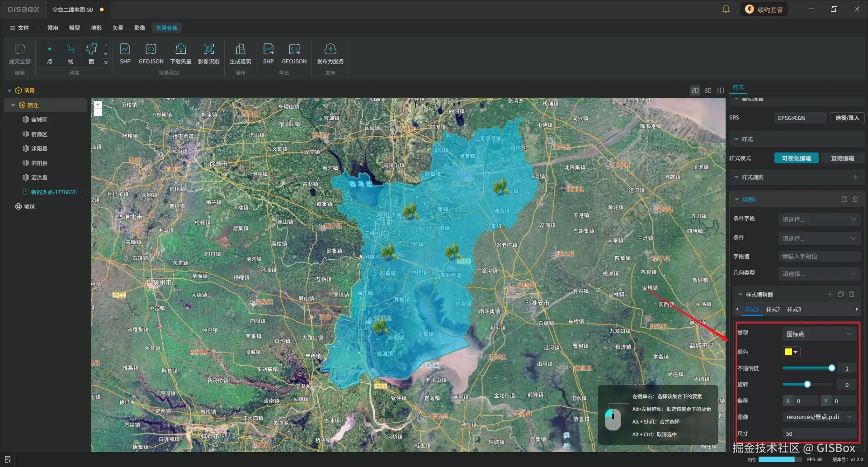Collapse the 宿迁 tree node
This screenshot has height=467, width=868.
[13, 105]
